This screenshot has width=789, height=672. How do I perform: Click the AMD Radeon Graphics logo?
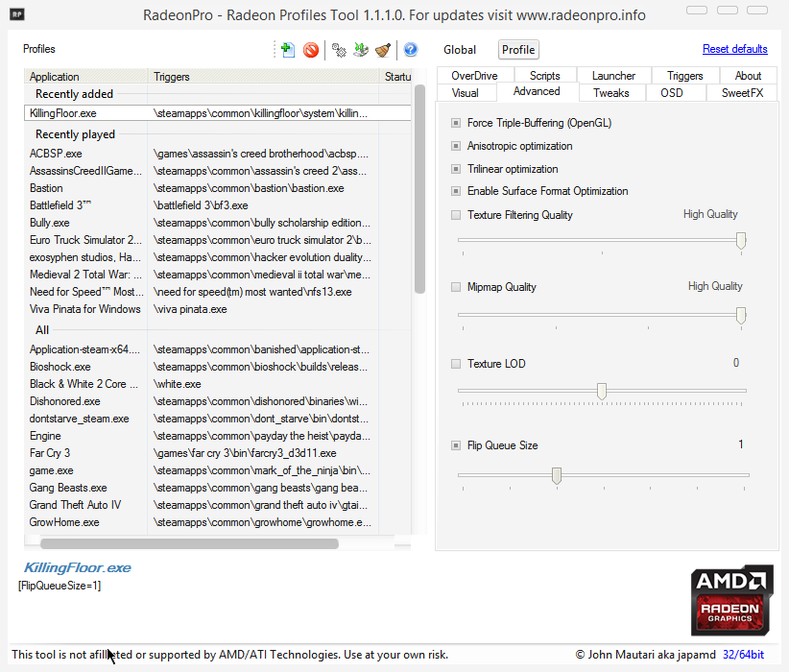pyautogui.click(x=731, y=600)
